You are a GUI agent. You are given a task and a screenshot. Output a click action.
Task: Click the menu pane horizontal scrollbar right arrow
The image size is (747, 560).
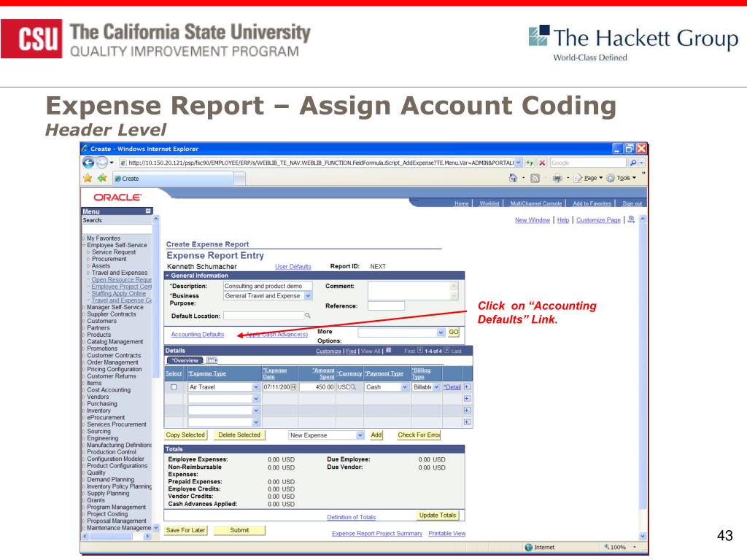pos(147,536)
